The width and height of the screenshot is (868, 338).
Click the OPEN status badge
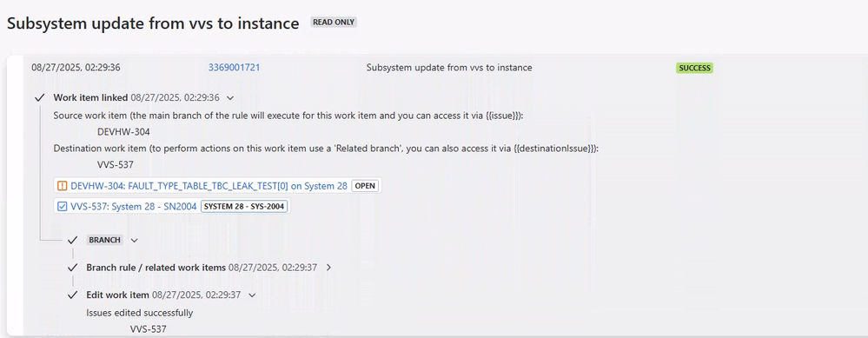tap(365, 186)
